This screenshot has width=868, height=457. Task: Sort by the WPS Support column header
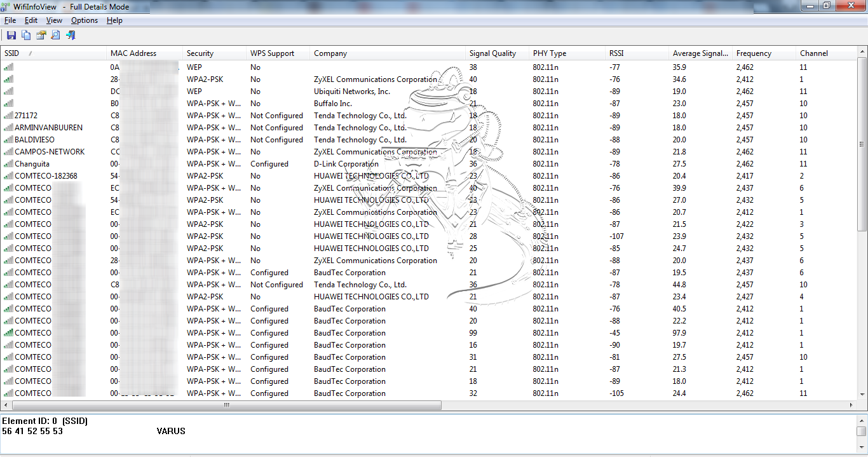point(278,53)
